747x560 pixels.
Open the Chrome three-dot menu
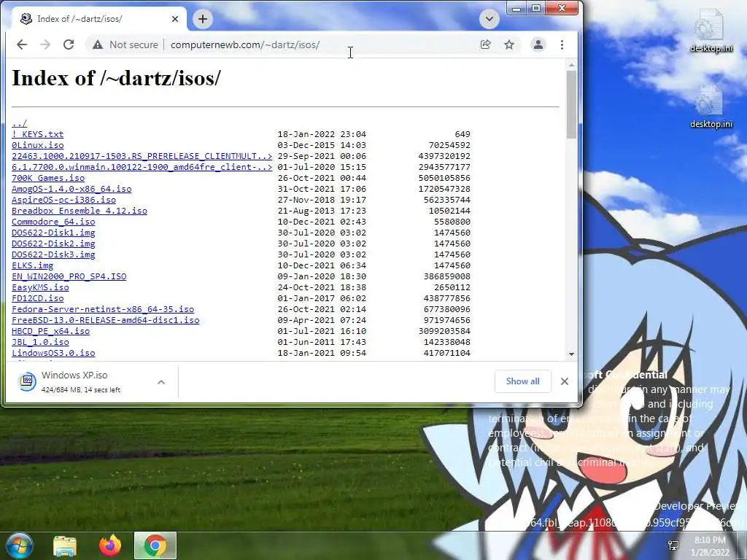562,44
